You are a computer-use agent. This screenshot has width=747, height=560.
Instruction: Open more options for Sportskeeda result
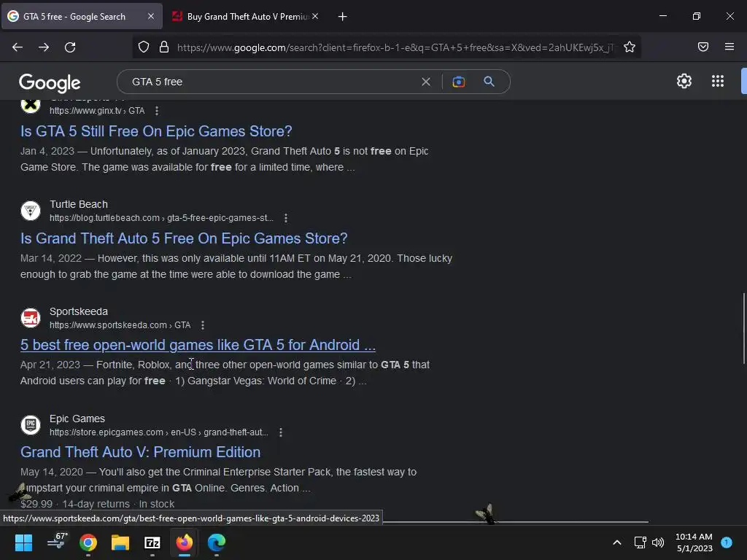click(x=203, y=325)
